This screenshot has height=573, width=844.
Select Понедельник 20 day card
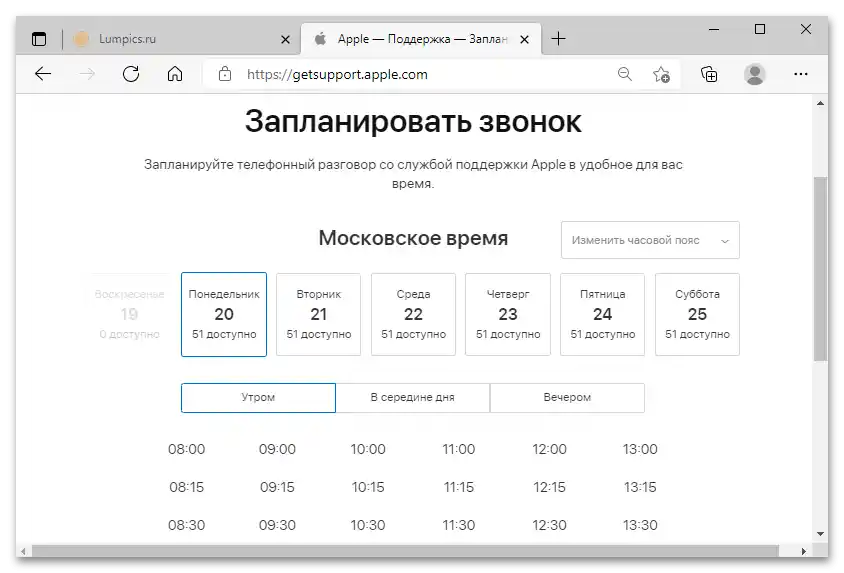coord(224,314)
